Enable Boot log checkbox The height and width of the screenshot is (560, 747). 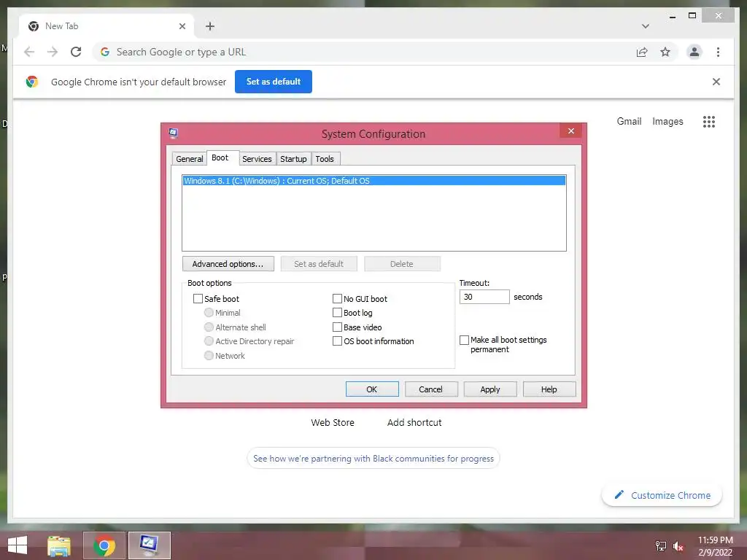[x=337, y=312]
